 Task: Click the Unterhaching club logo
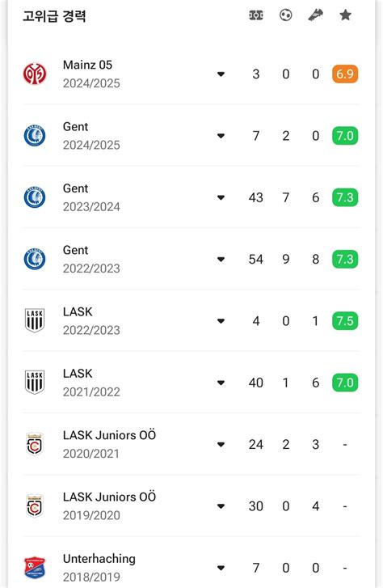point(35,568)
